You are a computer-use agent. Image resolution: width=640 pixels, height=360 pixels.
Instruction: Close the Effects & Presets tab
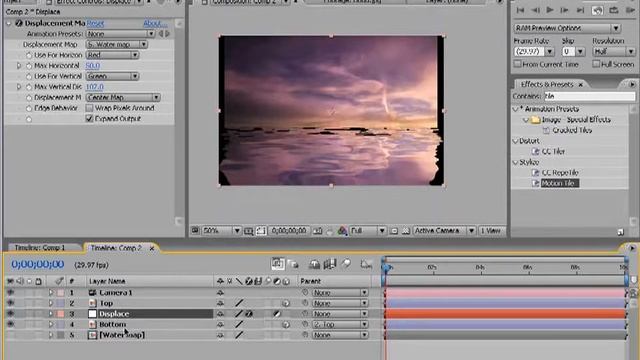(x=580, y=85)
